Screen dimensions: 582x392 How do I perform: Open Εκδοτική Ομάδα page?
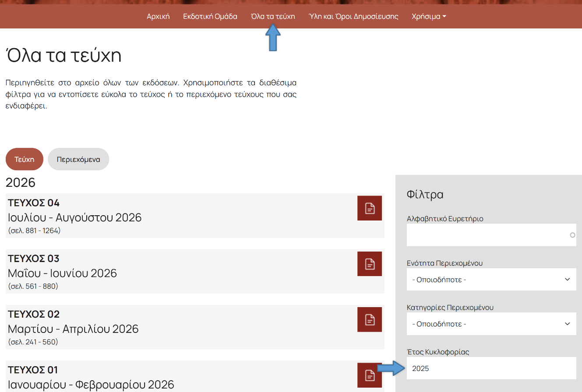[210, 17]
